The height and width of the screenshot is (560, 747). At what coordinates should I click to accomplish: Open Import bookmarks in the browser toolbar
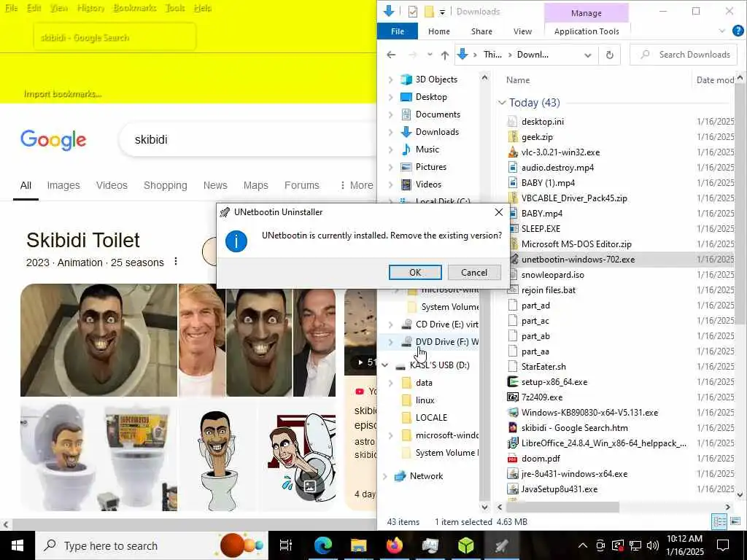[x=63, y=94]
